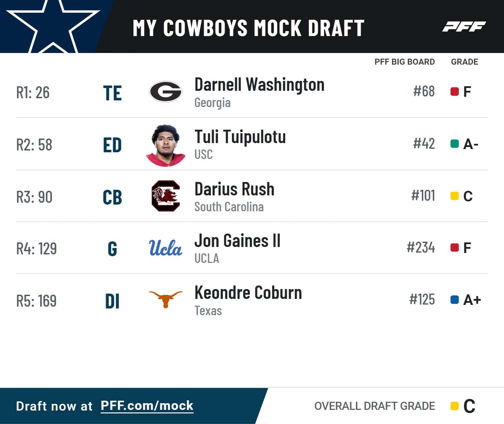The image size is (504, 424).
Task: Click the Jon Gaines II player name
Action: [237, 241]
